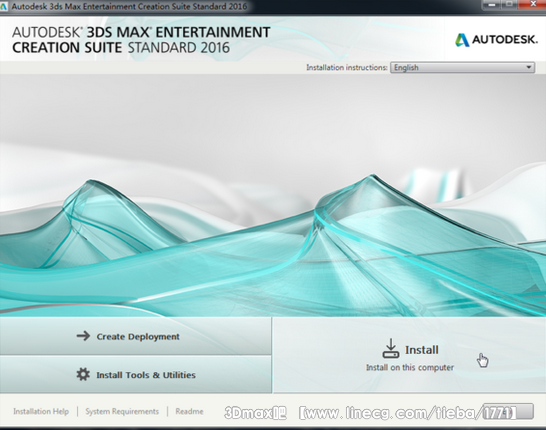
Task: Click the Install label to begin installation
Action: (422, 350)
